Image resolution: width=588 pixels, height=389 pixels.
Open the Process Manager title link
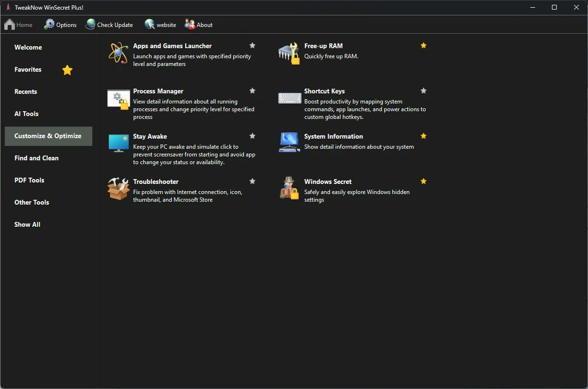pyautogui.click(x=158, y=91)
